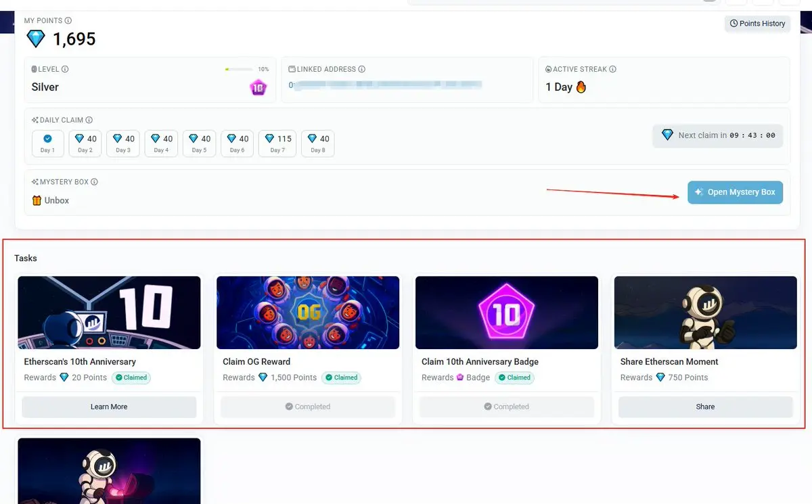Click the Share Etherscan Moment title
This screenshot has width=812, height=504.
click(x=669, y=362)
